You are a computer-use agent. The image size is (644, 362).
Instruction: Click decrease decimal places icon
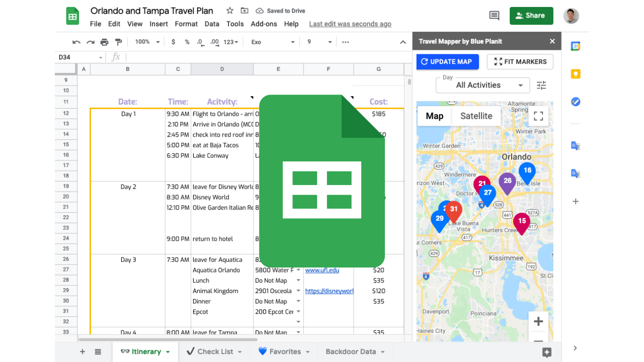click(200, 42)
